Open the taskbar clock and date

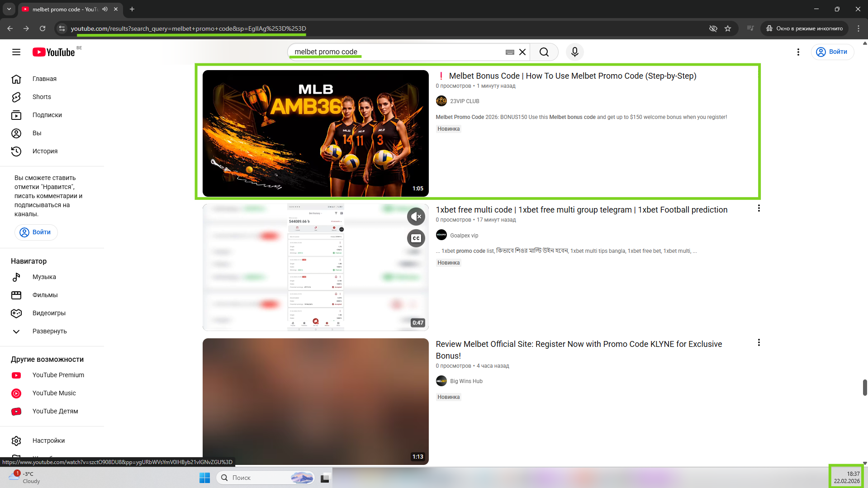click(846, 477)
